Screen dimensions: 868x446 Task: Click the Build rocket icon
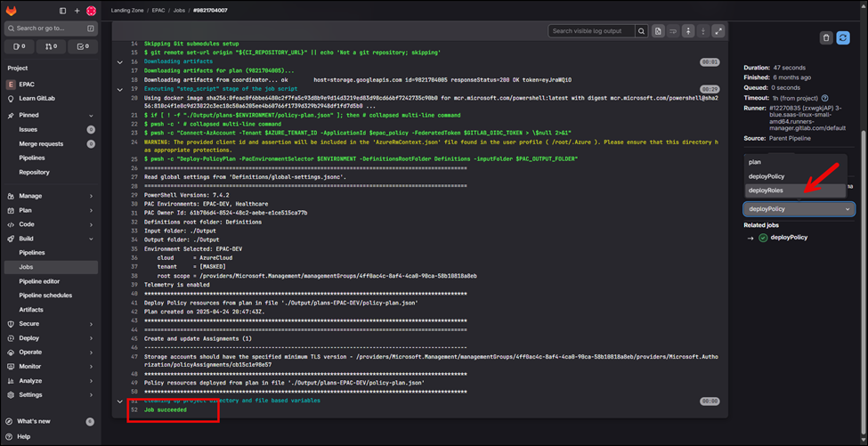click(x=11, y=239)
